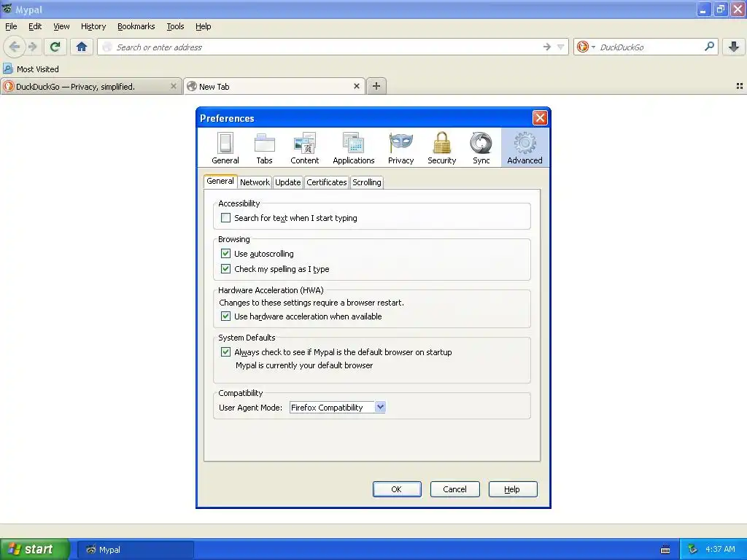Open the Content preferences category
This screenshot has height=560, width=747.
pos(305,148)
